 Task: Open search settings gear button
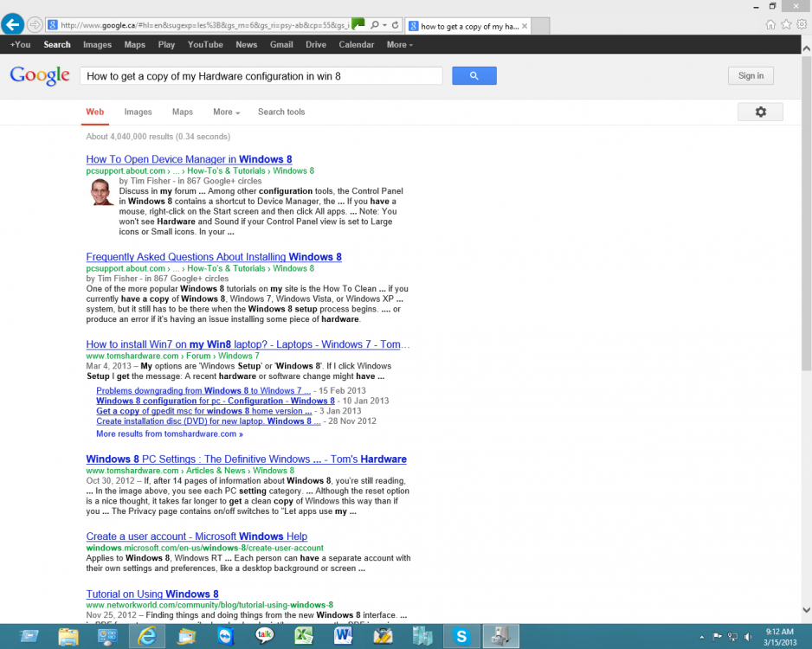tap(760, 112)
